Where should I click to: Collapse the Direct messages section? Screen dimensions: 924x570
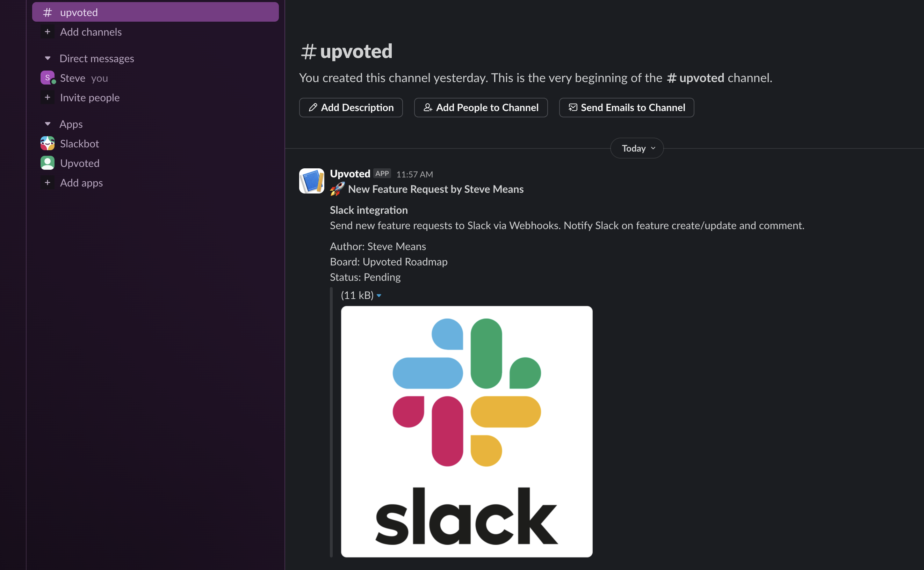point(48,58)
